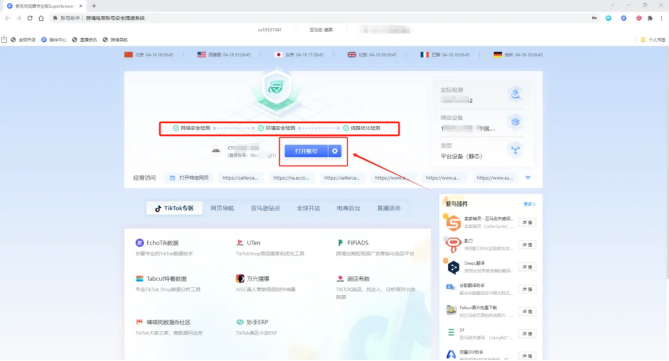Click the orange Seller Sprite plugin icon
The image size is (669, 361).
453,222
